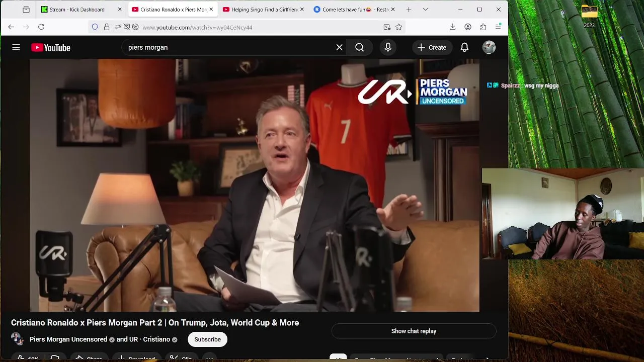Image resolution: width=644 pixels, height=362 pixels.
Task: Open the UR · Cristiano channel link
Action: [149, 339]
